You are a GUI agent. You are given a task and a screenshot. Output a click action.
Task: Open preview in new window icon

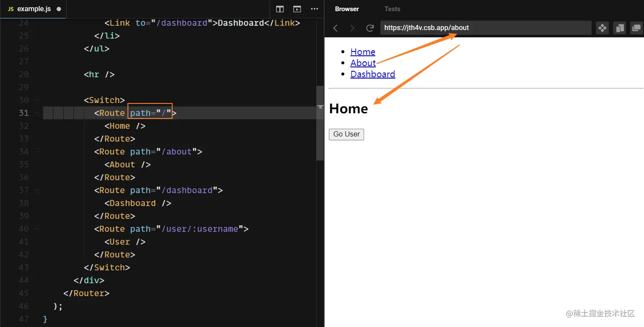636,28
